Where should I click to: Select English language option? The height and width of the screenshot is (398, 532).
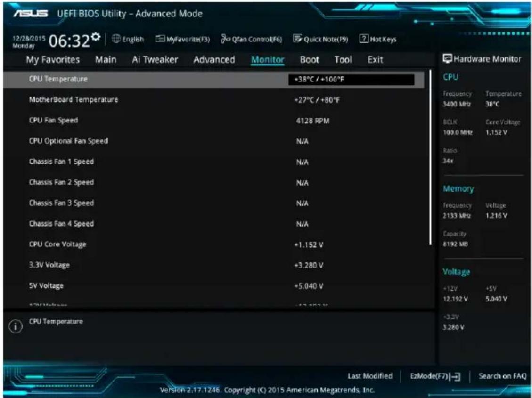coord(133,39)
